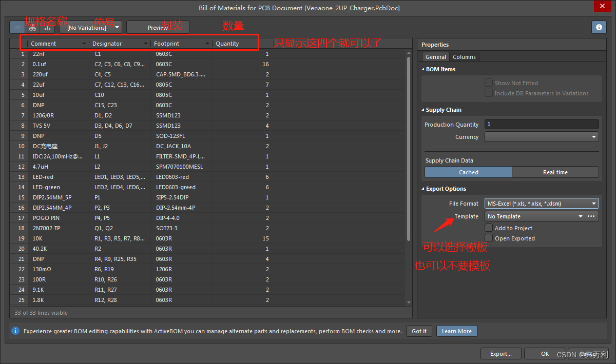Click the Footprint column sort arrow
The width and height of the screenshot is (616, 364).
point(207,44)
